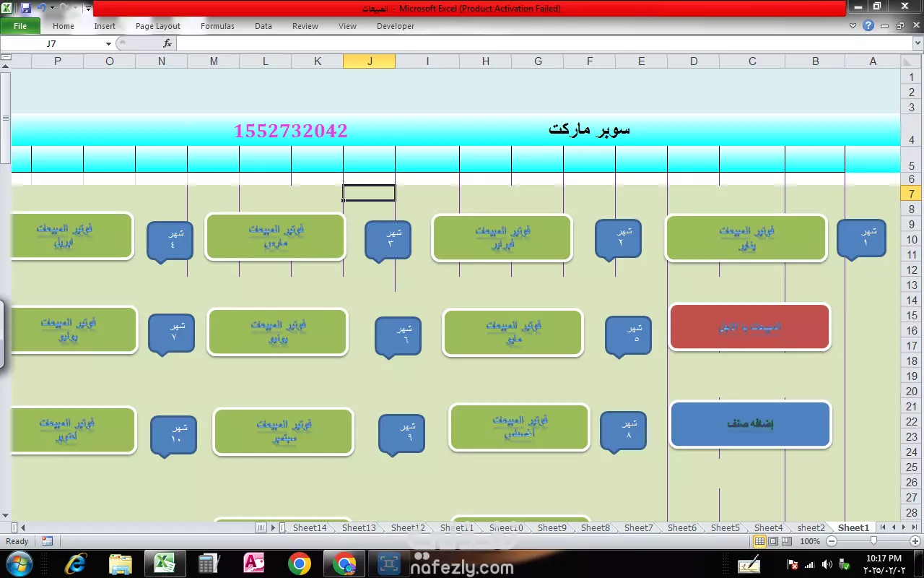Select Page Layout view icon in status bar

tap(773, 541)
